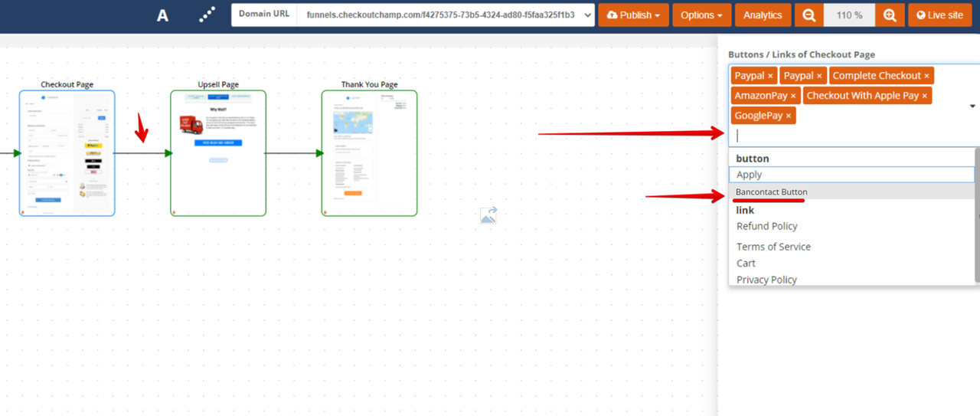Open the Analytics page

(763, 15)
